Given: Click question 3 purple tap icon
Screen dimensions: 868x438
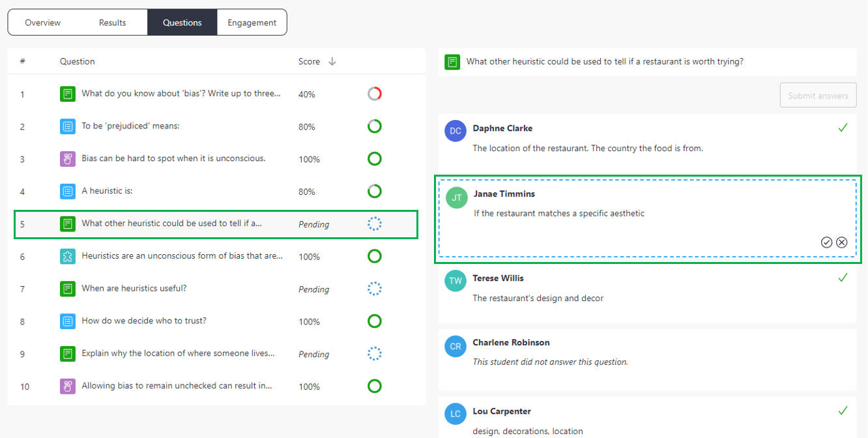Looking at the screenshot, I should point(68,159).
